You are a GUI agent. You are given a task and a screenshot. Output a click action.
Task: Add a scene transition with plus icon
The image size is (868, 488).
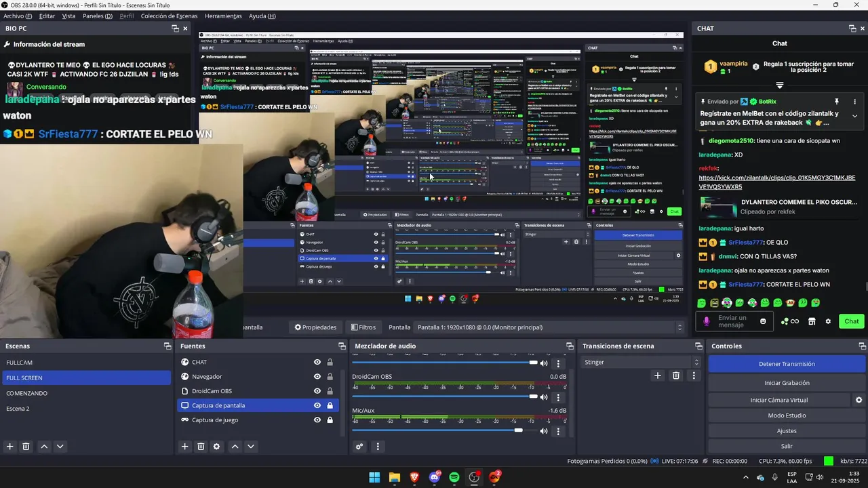(657, 375)
